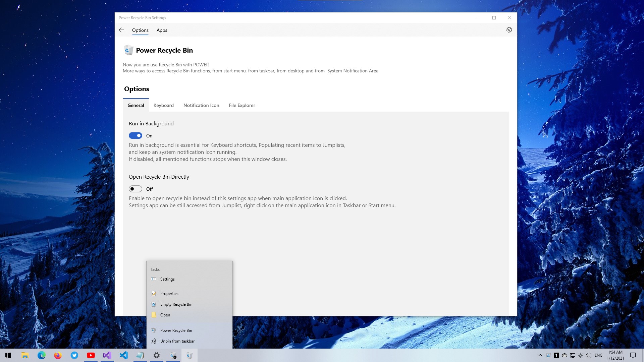Minimize the Power Recycle Bin Settings window
Image resolution: width=644 pixels, height=362 pixels.
479,18
